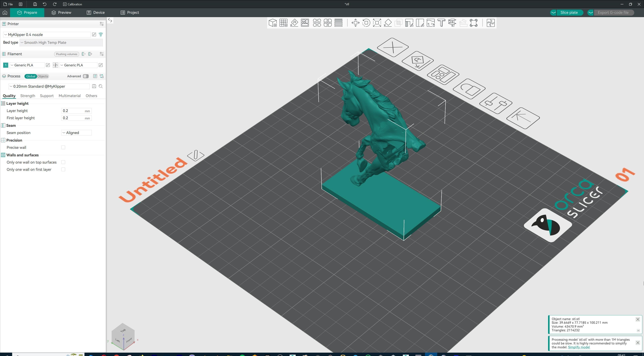This screenshot has width=644, height=356.
Task: Open filament 2 Generic PLA dropdown
Action: coord(78,65)
